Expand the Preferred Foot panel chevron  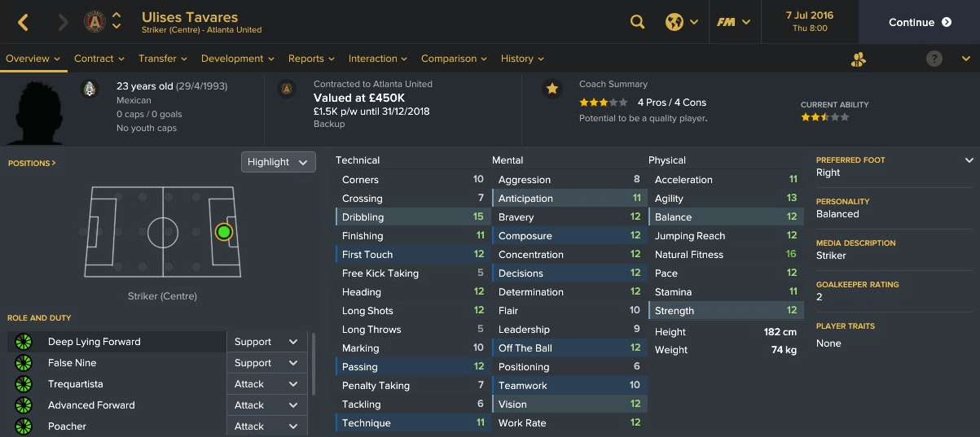(969, 160)
